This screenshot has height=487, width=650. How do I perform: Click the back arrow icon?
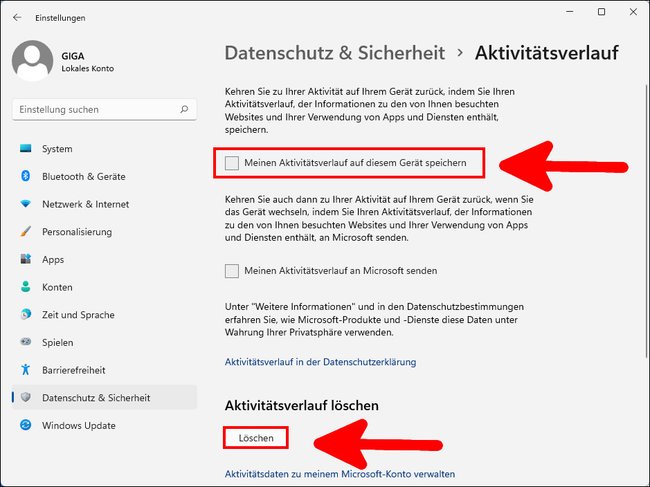coord(17,17)
